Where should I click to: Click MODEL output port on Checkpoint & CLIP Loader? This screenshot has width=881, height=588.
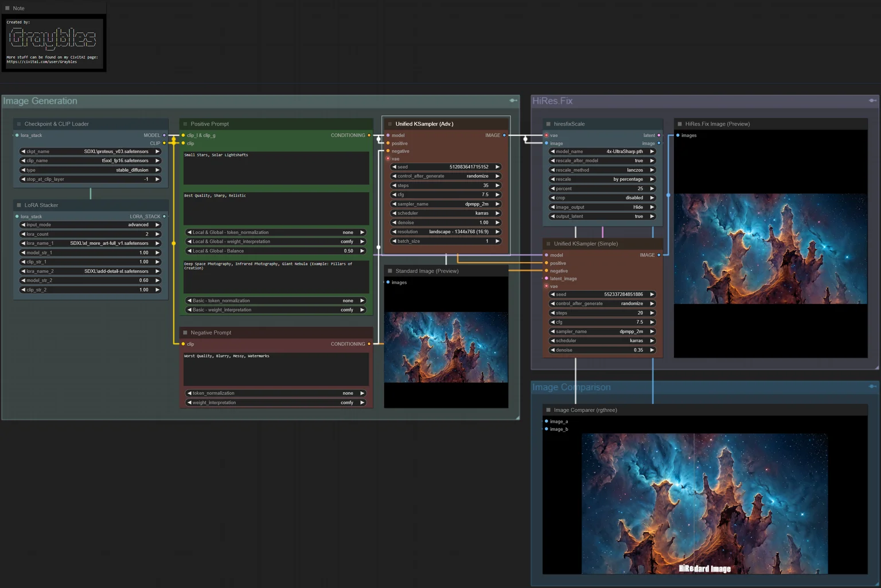coord(164,135)
